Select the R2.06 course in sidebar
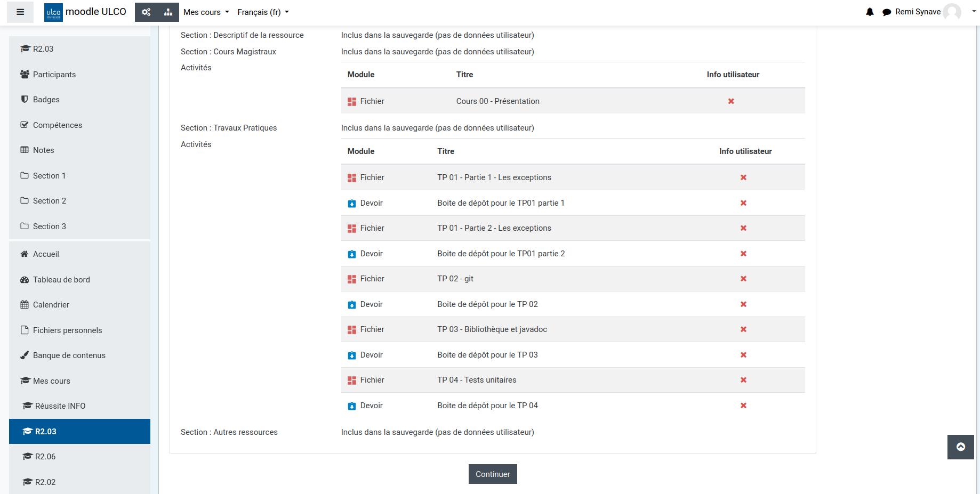 pyautogui.click(x=45, y=457)
